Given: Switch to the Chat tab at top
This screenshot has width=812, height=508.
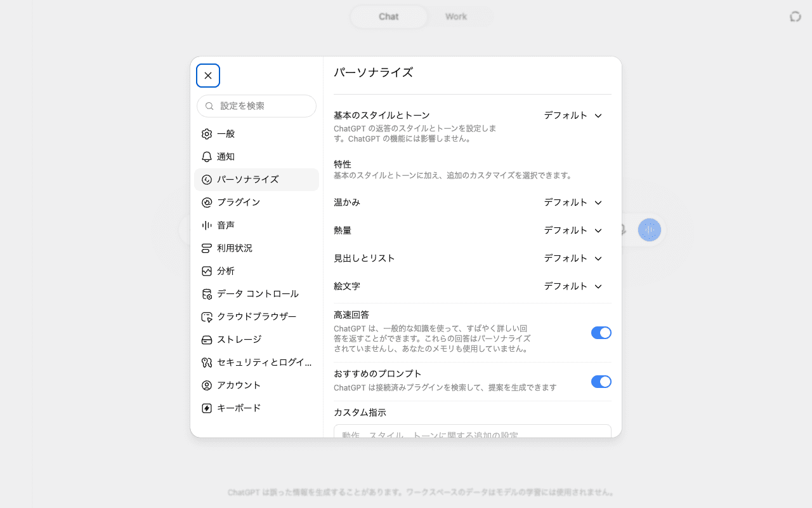Looking at the screenshot, I should click(389, 17).
